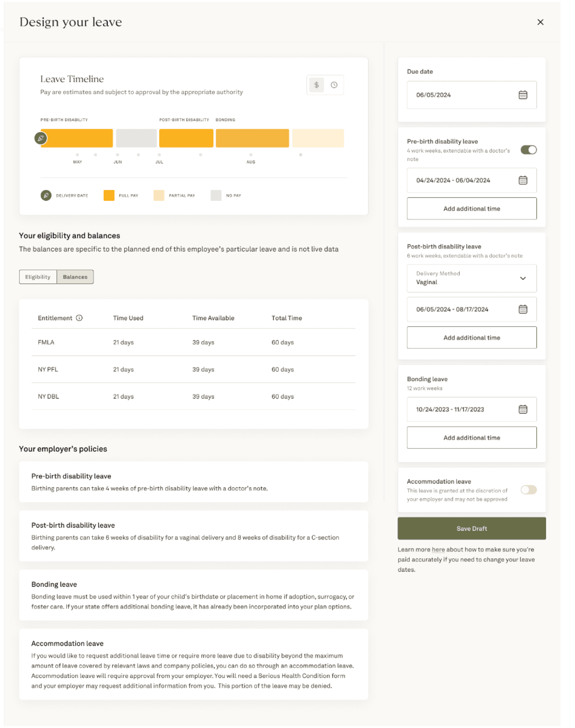
Task: Click the Save Draft button
Action: tap(471, 528)
